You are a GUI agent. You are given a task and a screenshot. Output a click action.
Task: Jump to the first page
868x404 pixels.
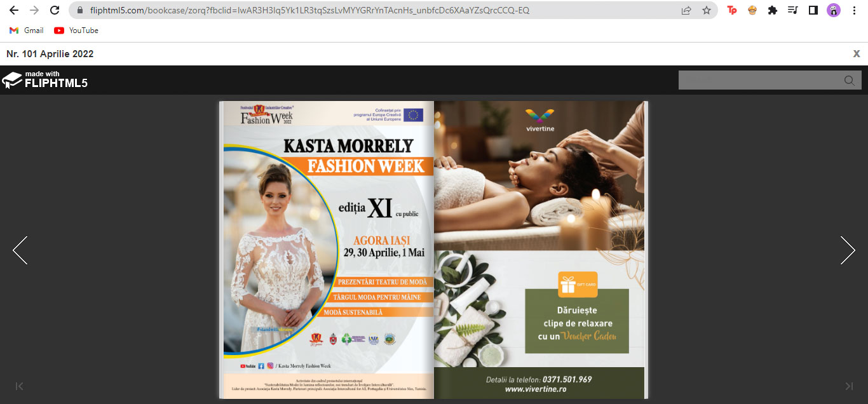click(20, 386)
